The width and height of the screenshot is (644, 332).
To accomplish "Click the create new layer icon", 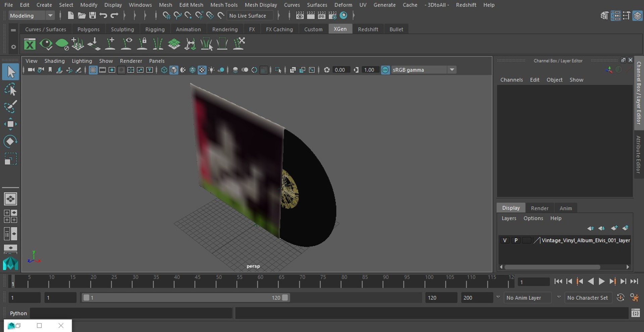I will click(614, 228).
